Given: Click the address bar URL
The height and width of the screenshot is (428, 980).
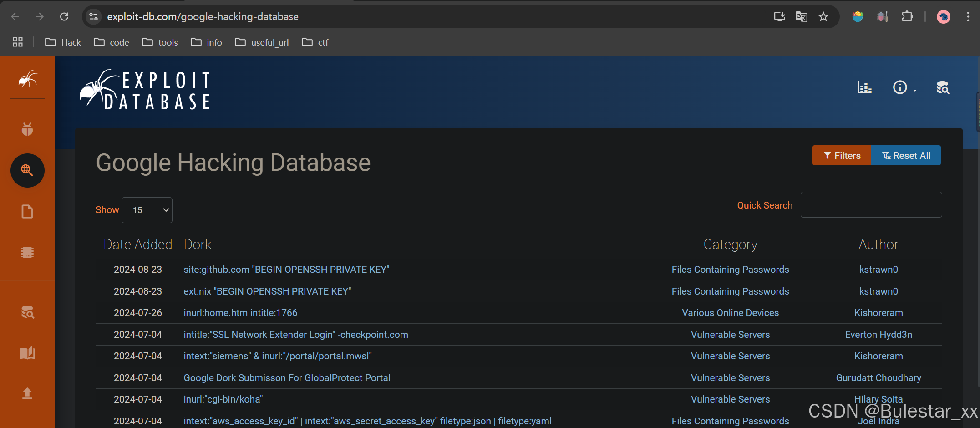Looking at the screenshot, I should [x=203, y=17].
